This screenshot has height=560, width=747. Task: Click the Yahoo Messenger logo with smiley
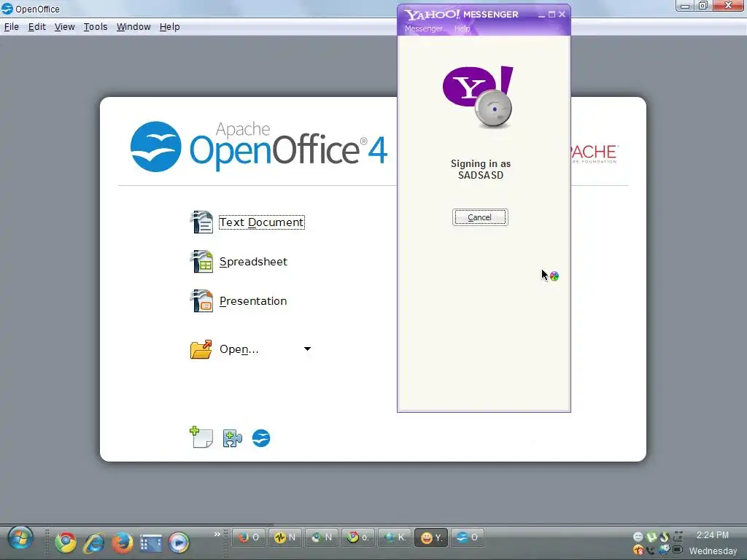click(x=478, y=97)
